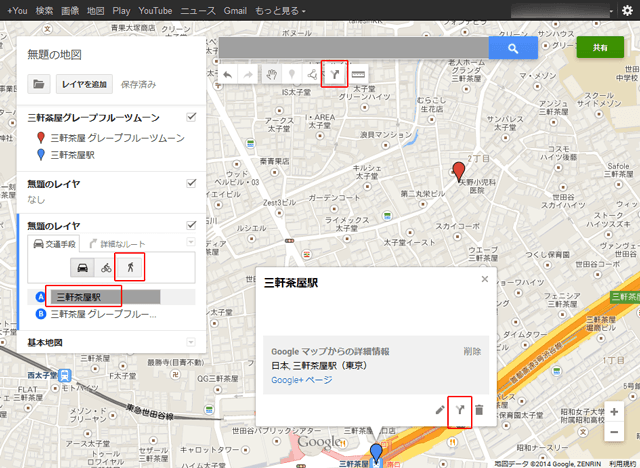Click the map search input field

coord(354,48)
